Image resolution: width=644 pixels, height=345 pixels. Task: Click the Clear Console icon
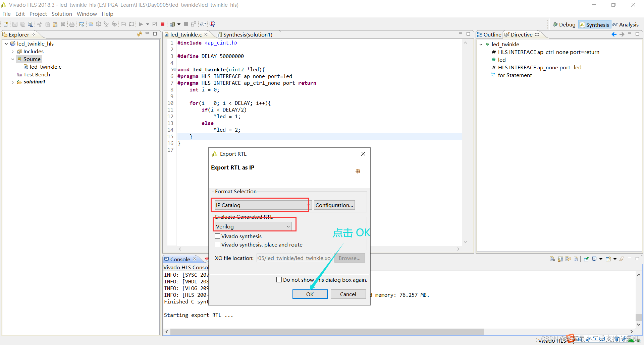(x=552, y=259)
